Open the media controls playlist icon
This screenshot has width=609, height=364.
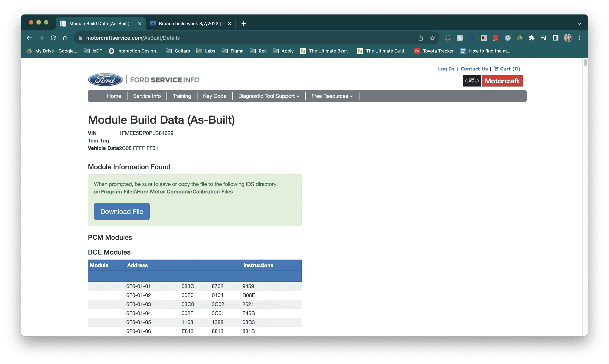pos(543,38)
